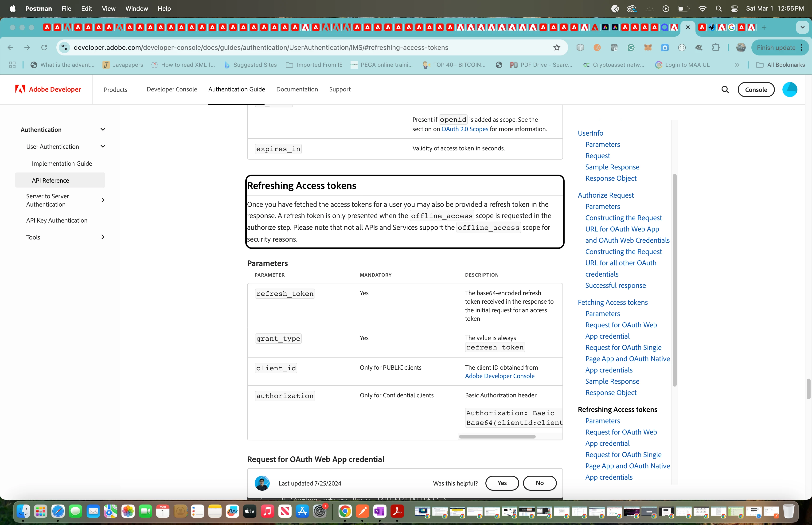The width and height of the screenshot is (812, 525).
Task: Open the File menu in menu bar
Action: (66, 8)
